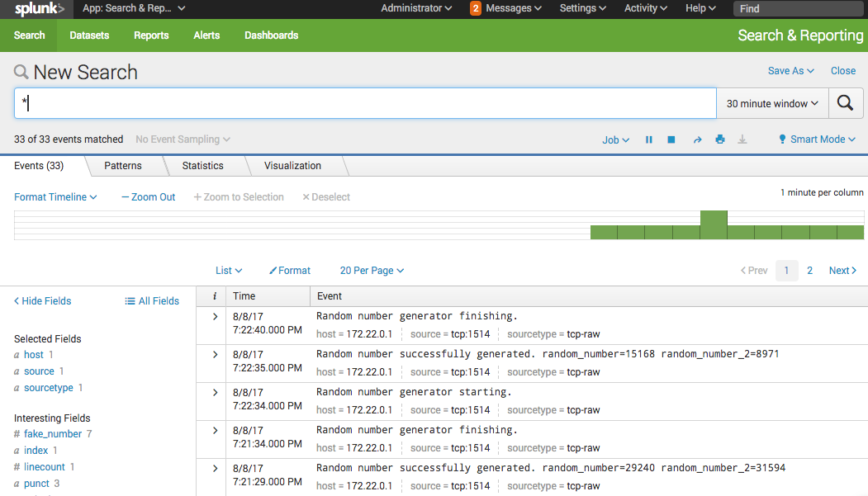Click the fake_number interesting field
Screen dimensions: 868x496
tap(53, 434)
